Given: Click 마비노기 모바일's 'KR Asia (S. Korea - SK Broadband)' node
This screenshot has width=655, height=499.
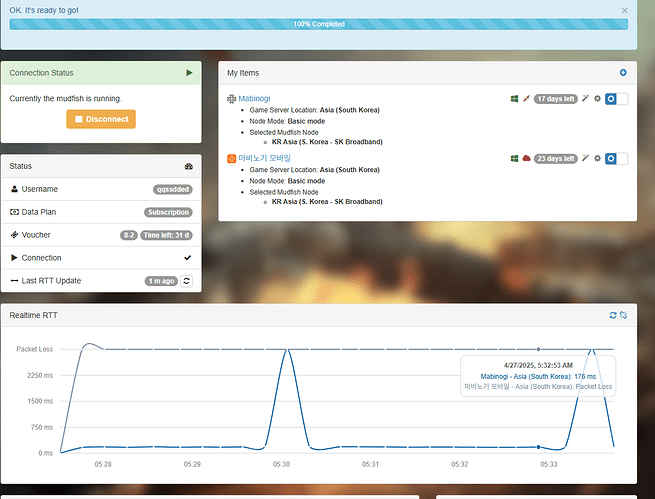Looking at the screenshot, I should (x=327, y=202).
